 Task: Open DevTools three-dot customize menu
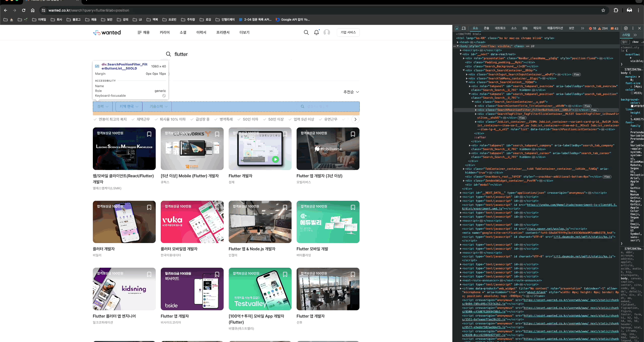click(x=633, y=28)
